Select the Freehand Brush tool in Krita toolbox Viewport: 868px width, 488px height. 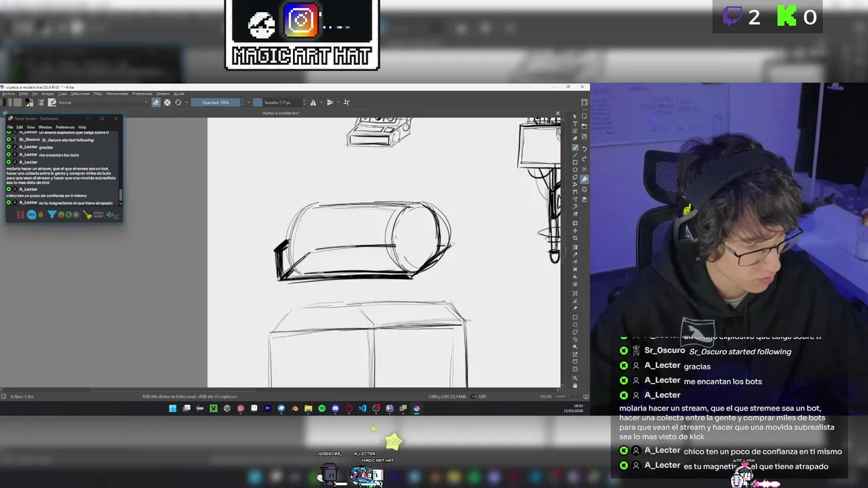(575, 148)
